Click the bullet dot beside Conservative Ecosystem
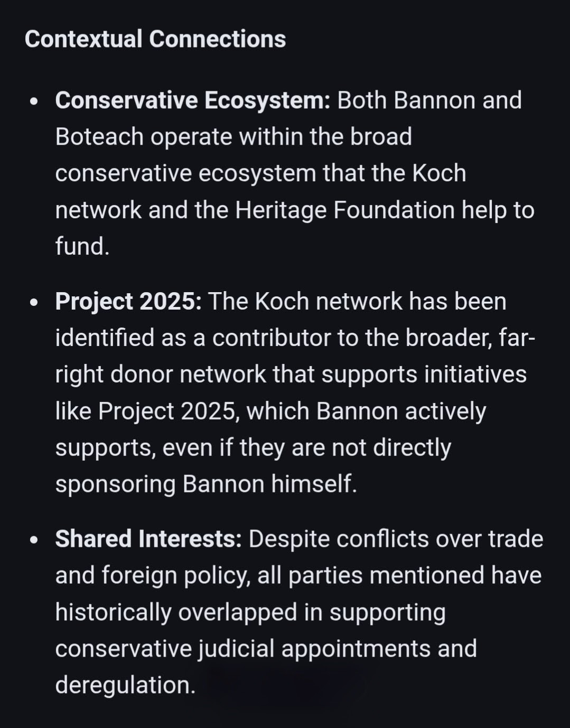This screenshot has height=728, width=570. coord(34,101)
